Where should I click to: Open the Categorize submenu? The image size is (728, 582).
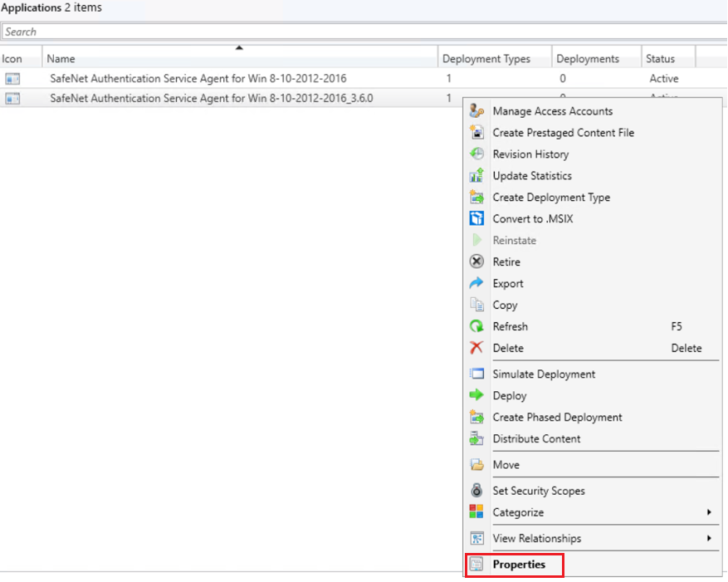point(593,512)
